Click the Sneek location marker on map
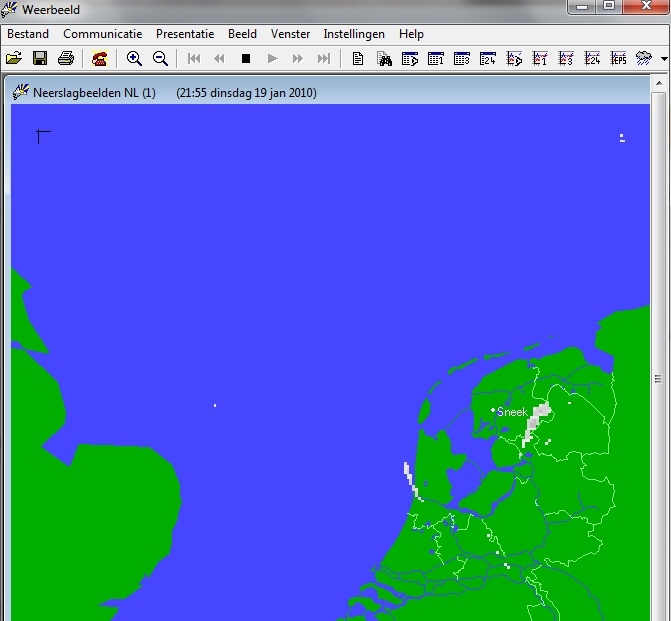 [493, 410]
